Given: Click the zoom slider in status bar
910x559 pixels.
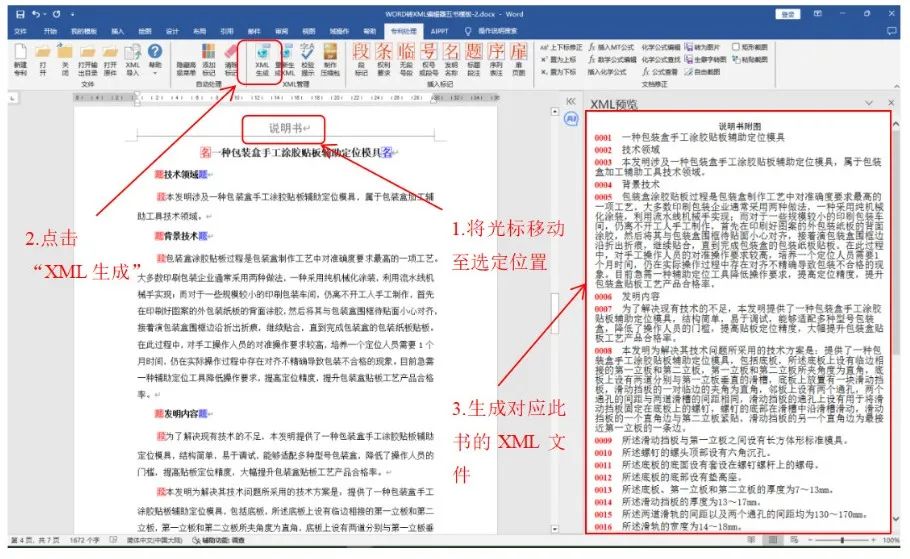Looking at the screenshot, I should click(842, 540).
